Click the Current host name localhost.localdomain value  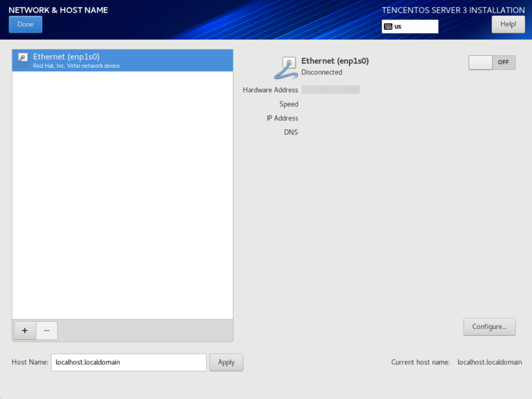pos(489,362)
